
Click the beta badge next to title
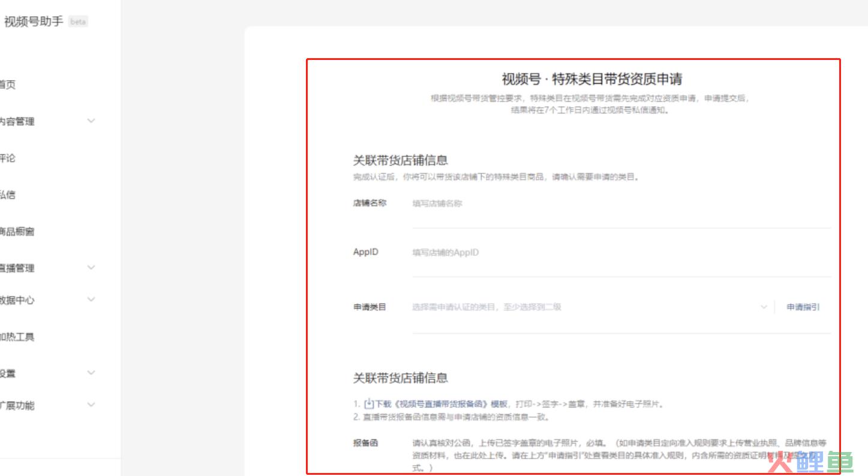pos(78,22)
